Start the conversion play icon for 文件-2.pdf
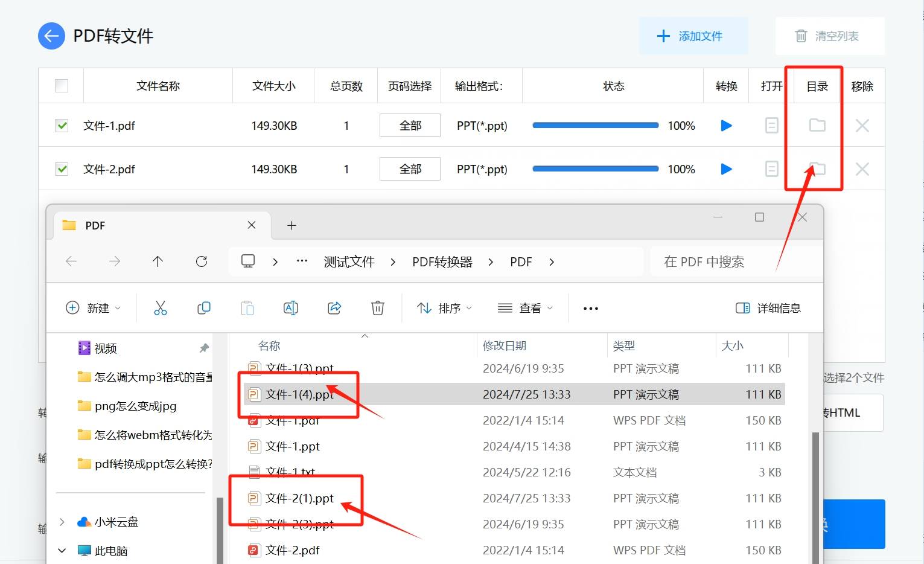Screen dimensions: 924x564 pos(727,169)
